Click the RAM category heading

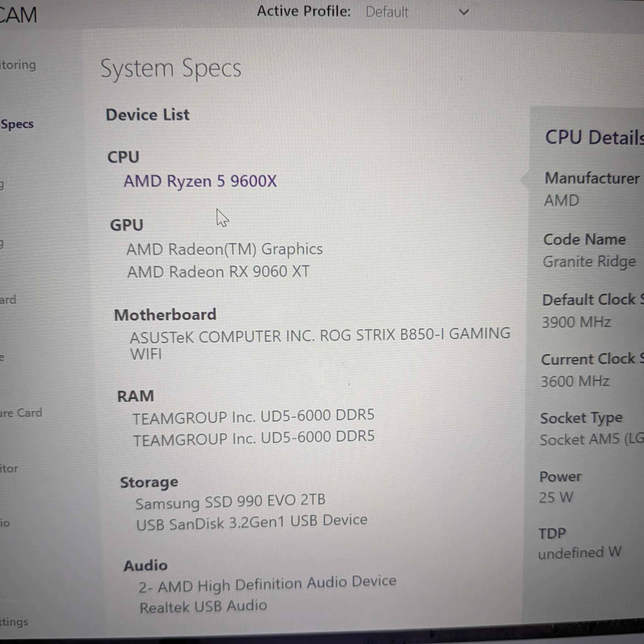(136, 396)
